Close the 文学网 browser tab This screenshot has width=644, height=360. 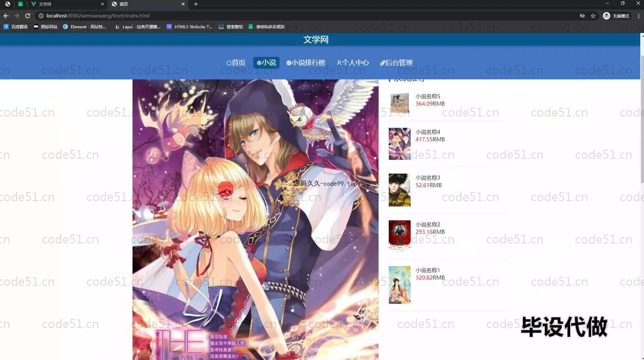(x=102, y=4)
